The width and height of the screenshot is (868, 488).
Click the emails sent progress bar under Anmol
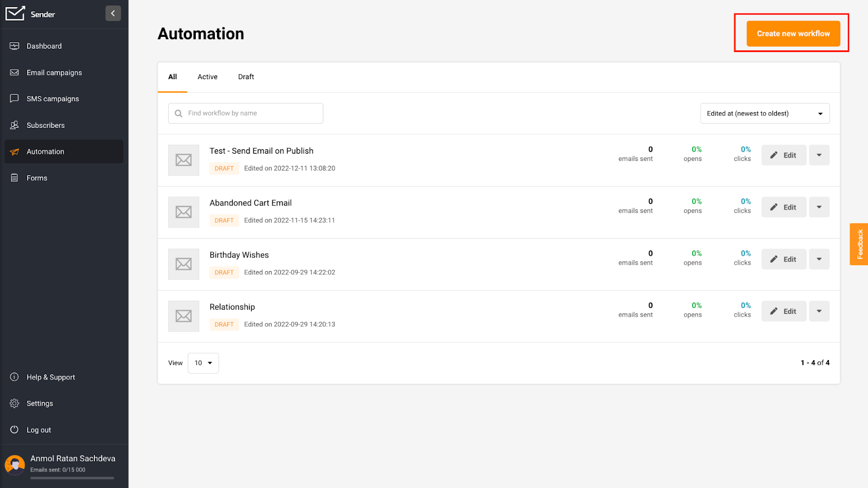72,478
